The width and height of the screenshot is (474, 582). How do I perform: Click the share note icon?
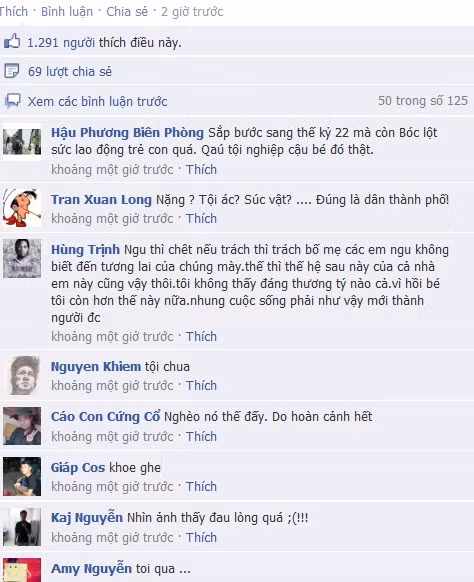[12, 71]
